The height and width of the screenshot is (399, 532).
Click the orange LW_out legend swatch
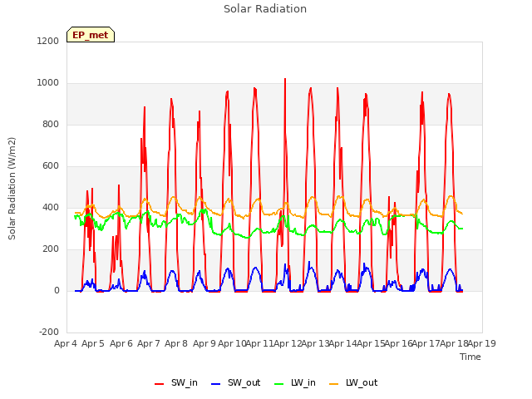click(x=334, y=384)
